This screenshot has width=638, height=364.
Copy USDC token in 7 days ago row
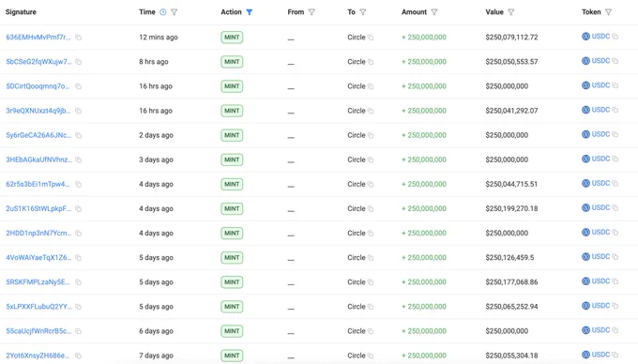coord(615,355)
